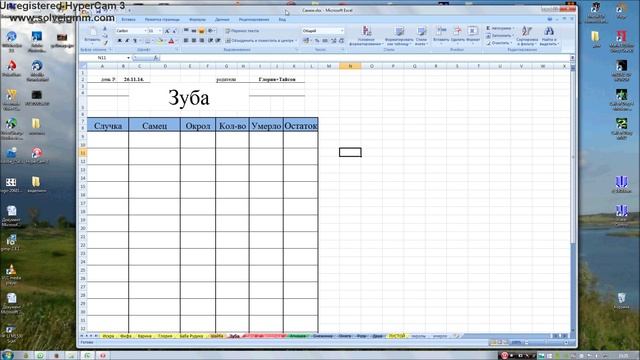Screen dimensions: 640x360
Task: Open the Formulas (Формулы) ribbon tab
Action: [198, 20]
